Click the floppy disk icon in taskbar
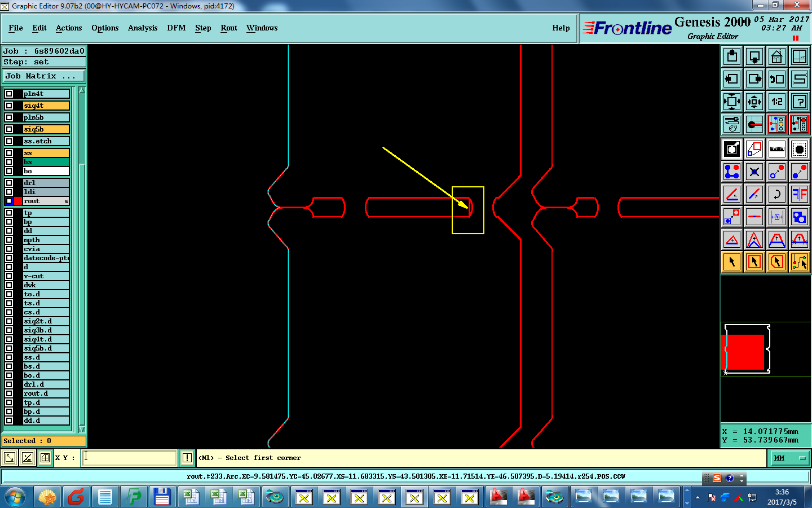The height and width of the screenshot is (508, 812). click(162, 497)
